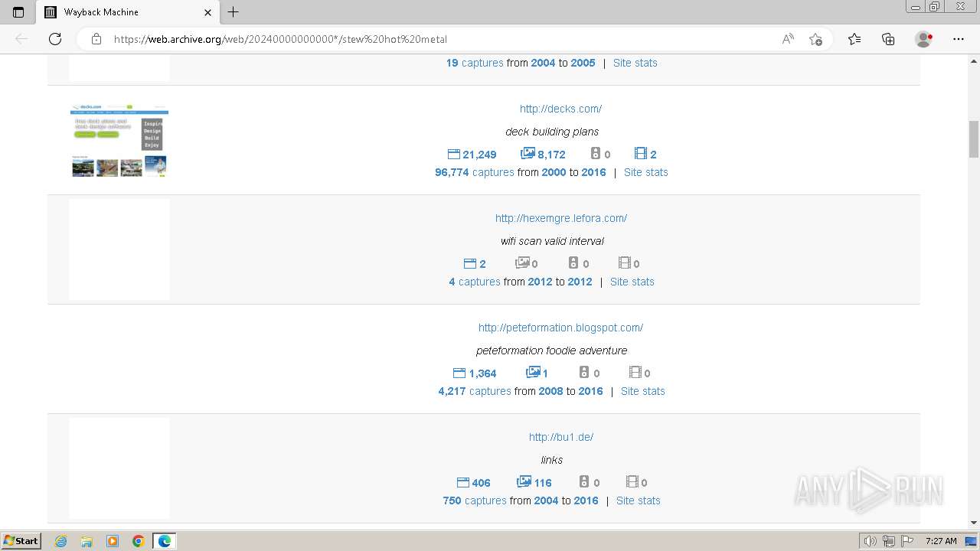Open the http://peteformation.blogspot.com/ link
Viewport: 980px width, 551px height.
tap(560, 328)
